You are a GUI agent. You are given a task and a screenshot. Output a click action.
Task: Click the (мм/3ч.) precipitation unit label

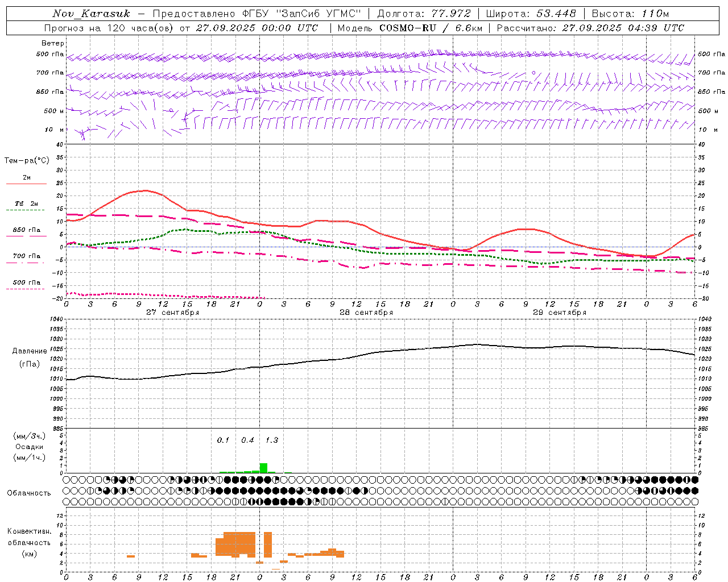point(30,436)
